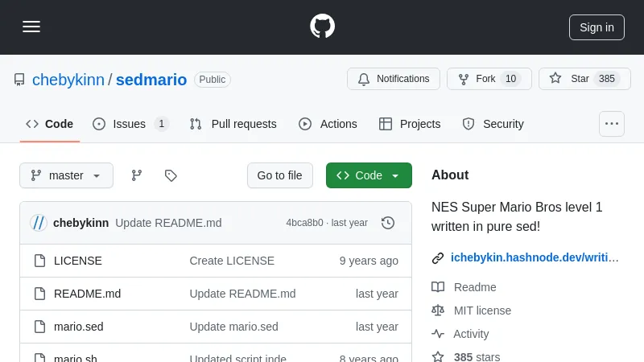
Task: View branches via the branch icon
Action: coord(137,175)
